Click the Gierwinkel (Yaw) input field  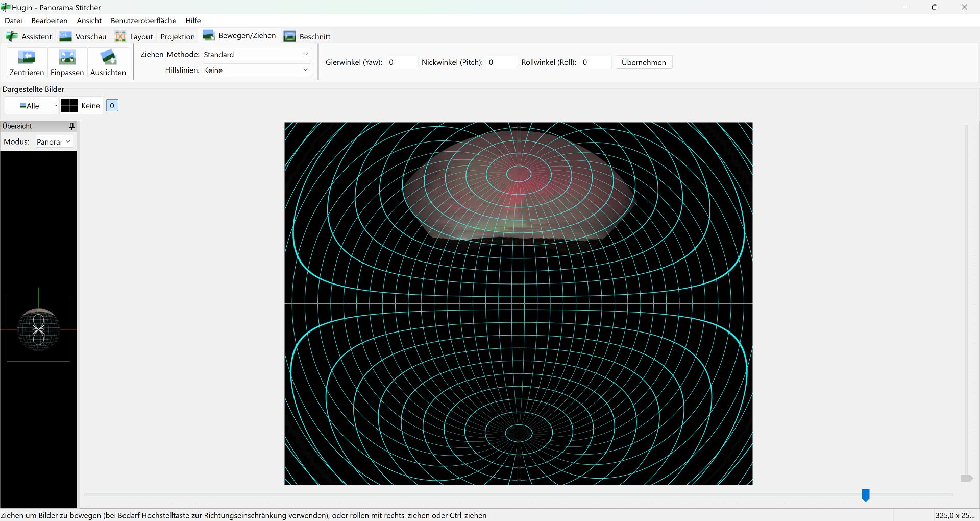point(402,62)
